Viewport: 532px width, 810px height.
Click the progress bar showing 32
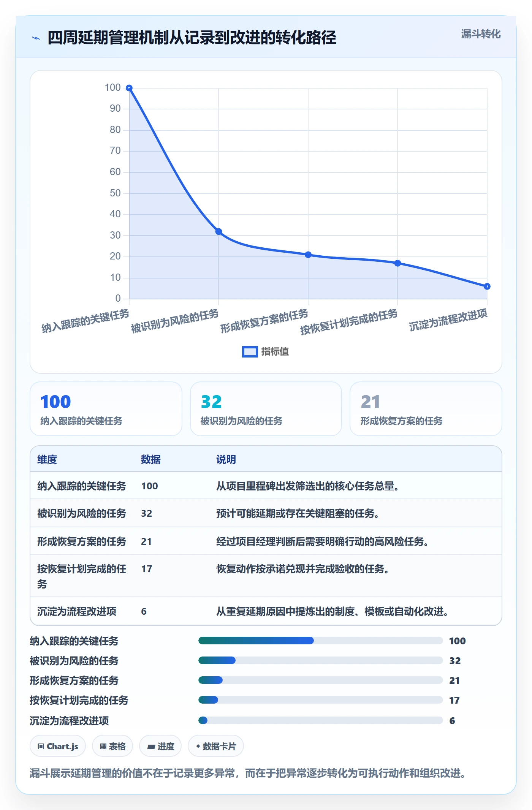pos(321,660)
